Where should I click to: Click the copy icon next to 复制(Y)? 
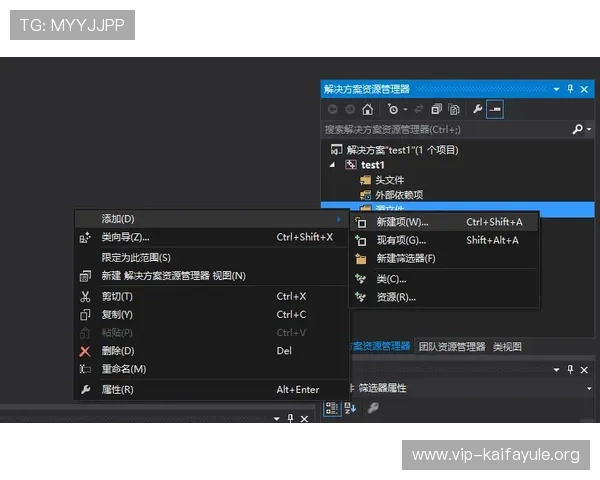(85, 315)
